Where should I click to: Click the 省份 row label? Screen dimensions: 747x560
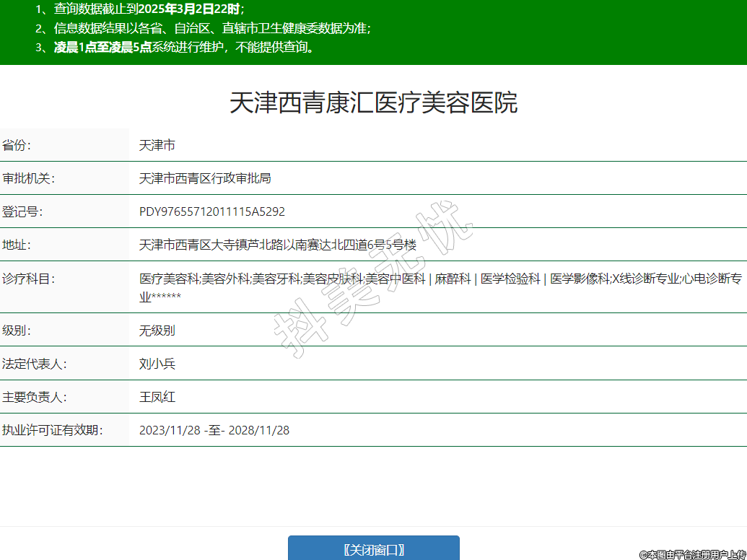[17, 145]
